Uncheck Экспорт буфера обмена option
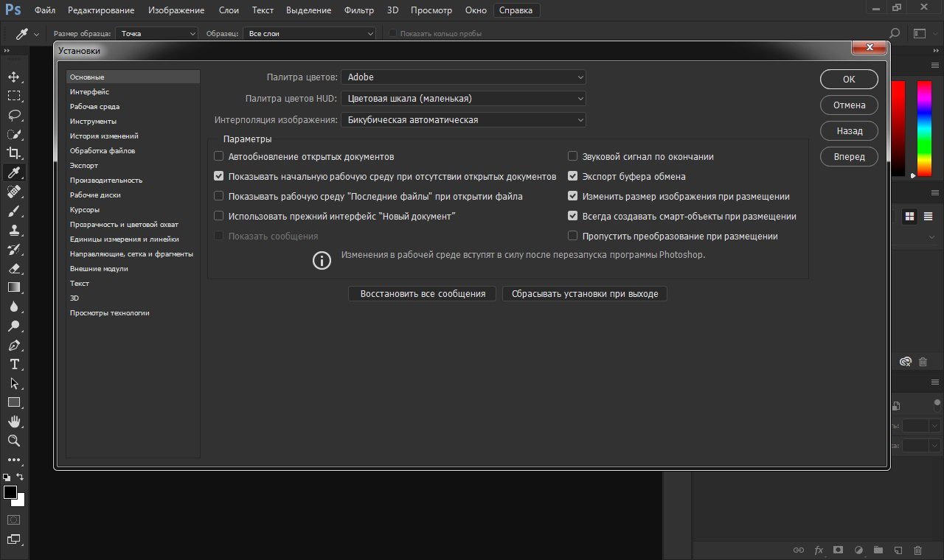Screen dimensions: 944x560 coord(572,176)
